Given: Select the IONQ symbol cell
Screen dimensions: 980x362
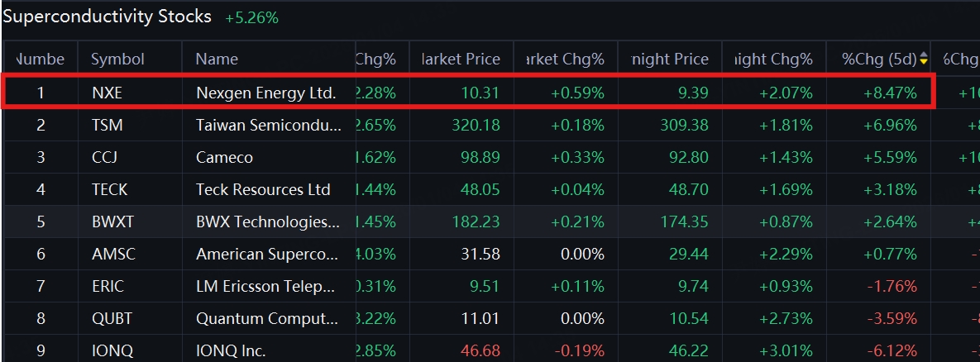Looking at the screenshot, I should [x=112, y=350].
